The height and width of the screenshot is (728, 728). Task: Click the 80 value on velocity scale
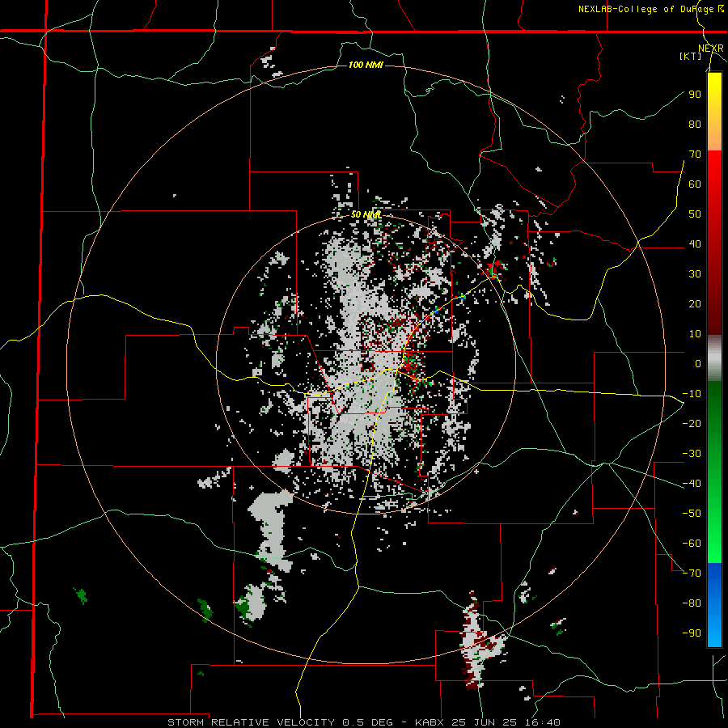click(x=695, y=124)
